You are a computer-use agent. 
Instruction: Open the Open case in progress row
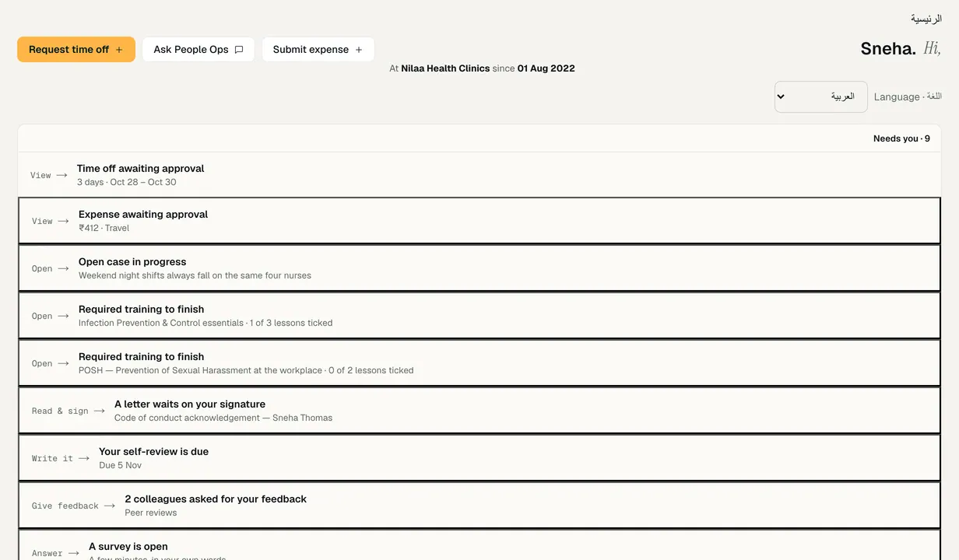coord(479,268)
